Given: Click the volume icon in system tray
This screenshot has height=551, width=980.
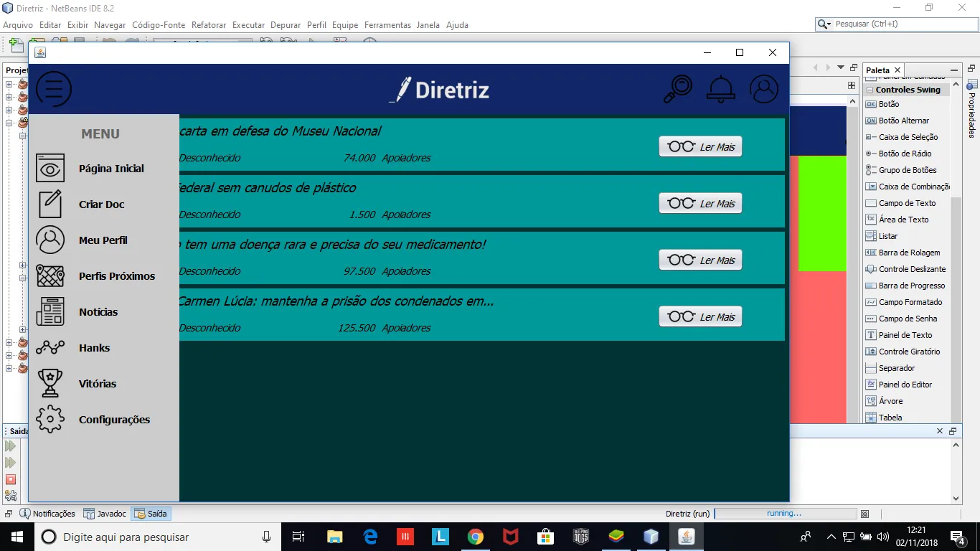Looking at the screenshot, I should pos(882,537).
